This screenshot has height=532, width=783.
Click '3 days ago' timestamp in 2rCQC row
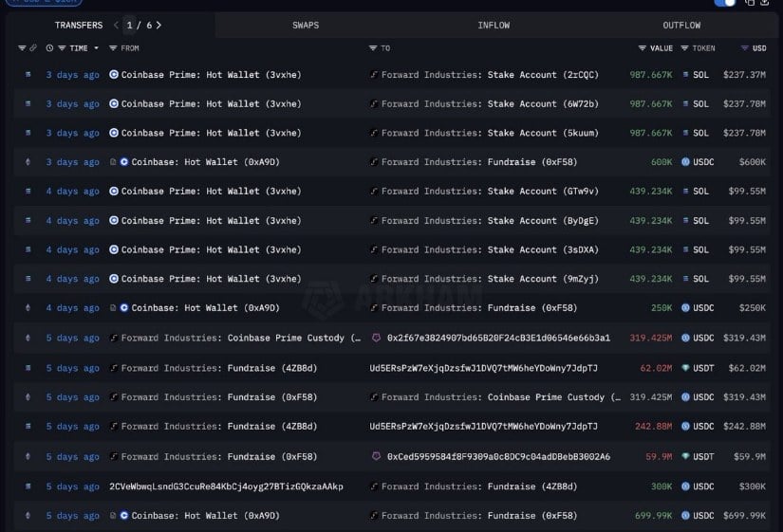73,74
